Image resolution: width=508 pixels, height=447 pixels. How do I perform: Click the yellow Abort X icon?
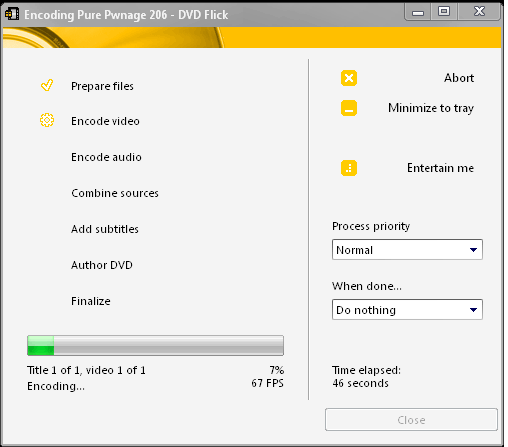[x=349, y=78]
